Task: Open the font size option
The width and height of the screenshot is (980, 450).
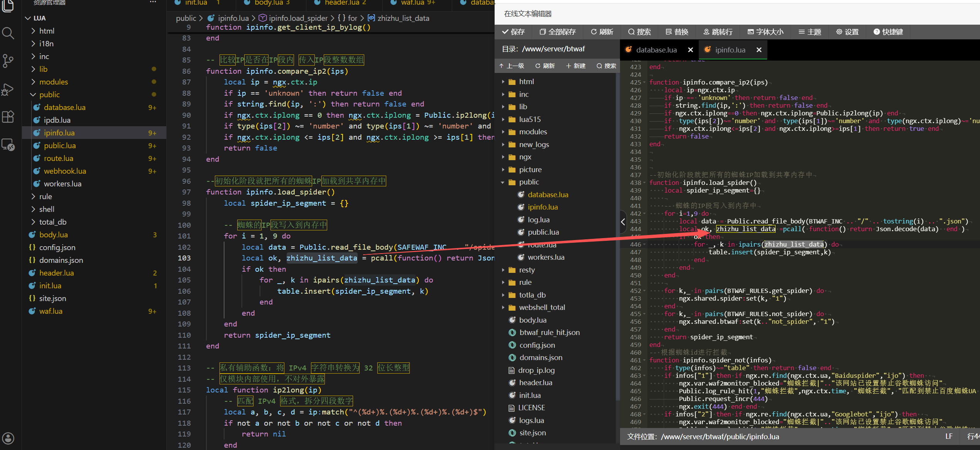Action: [766, 32]
